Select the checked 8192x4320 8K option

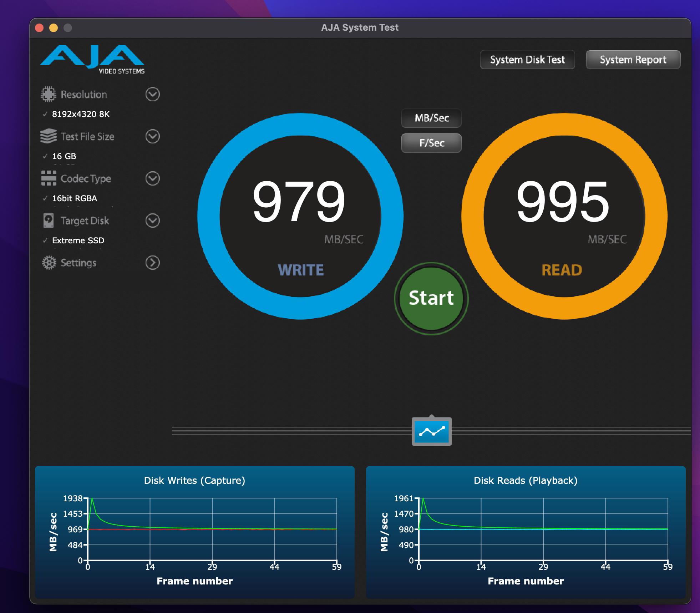click(81, 114)
